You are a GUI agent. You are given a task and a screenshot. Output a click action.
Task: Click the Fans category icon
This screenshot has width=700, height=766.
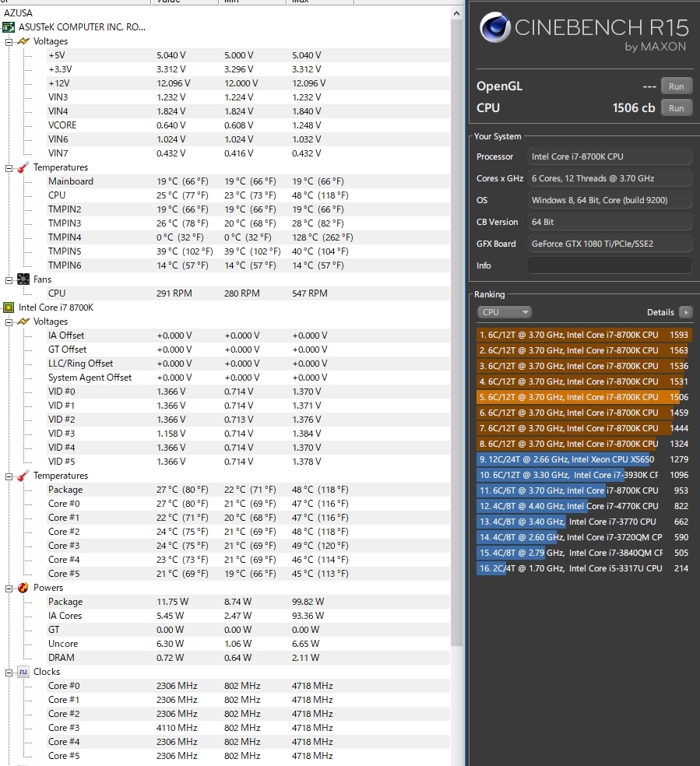click(x=23, y=279)
